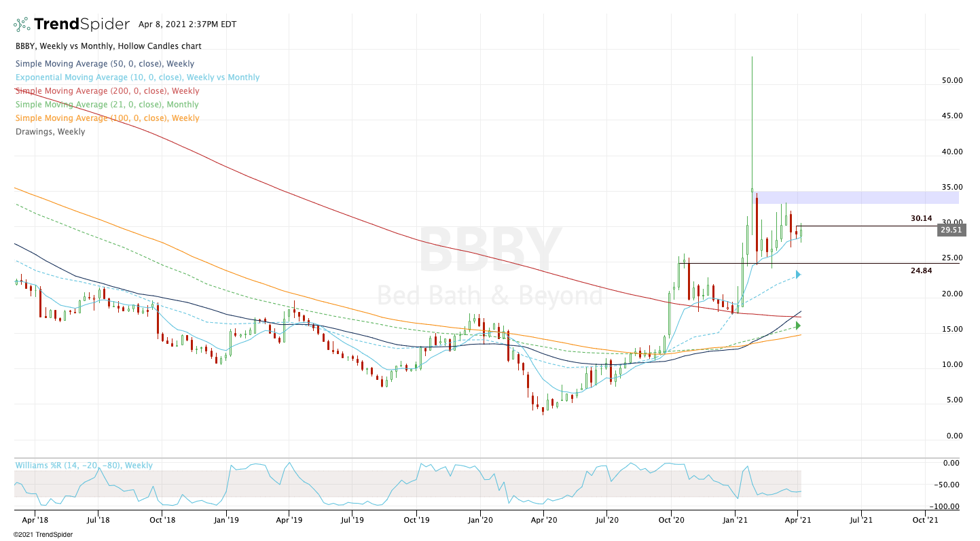Viewport: 980px width, 541px height.
Task: Select the purple resistance zone drawing
Action: click(x=857, y=198)
